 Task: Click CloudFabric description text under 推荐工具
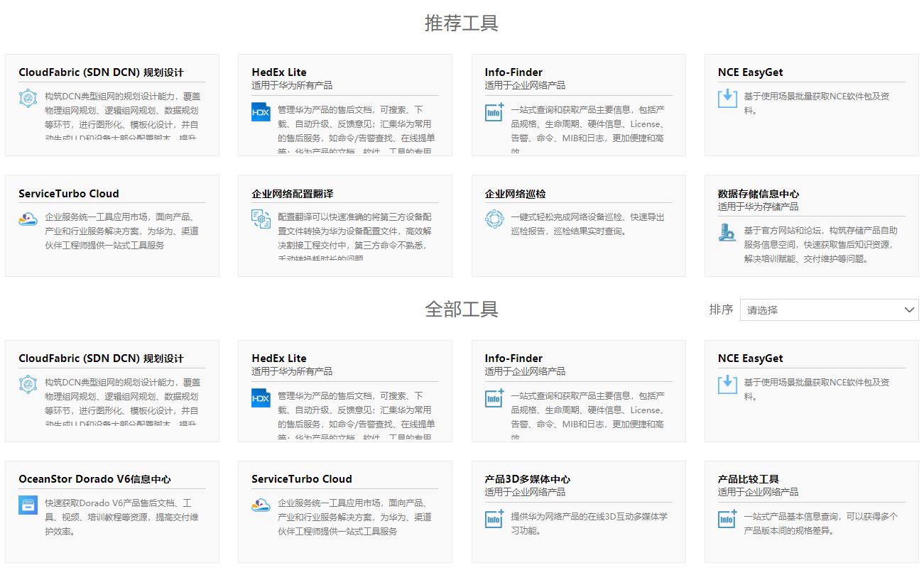click(x=122, y=114)
